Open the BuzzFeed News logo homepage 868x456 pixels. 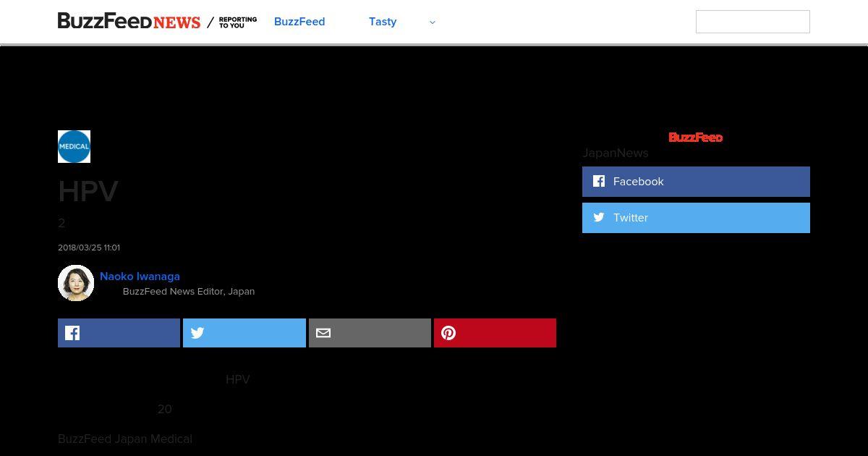[129, 22]
